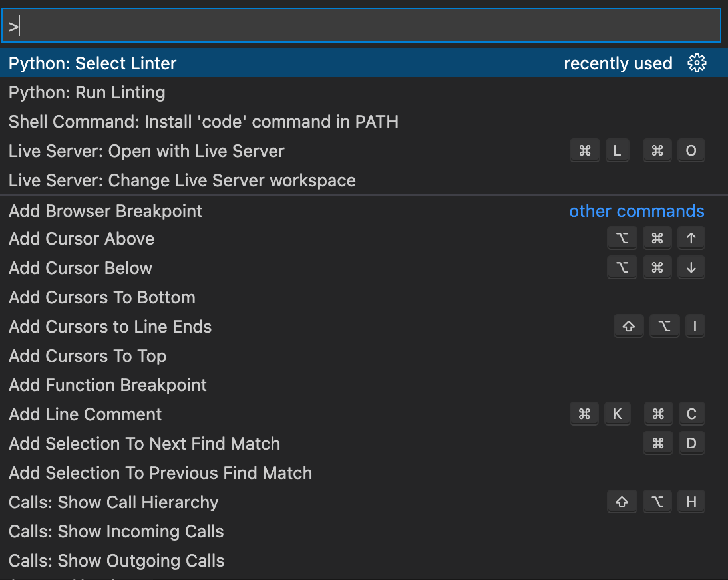The width and height of the screenshot is (728, 580).
Task: Choose the Add Cursor Above command
Action: (364, 239)
